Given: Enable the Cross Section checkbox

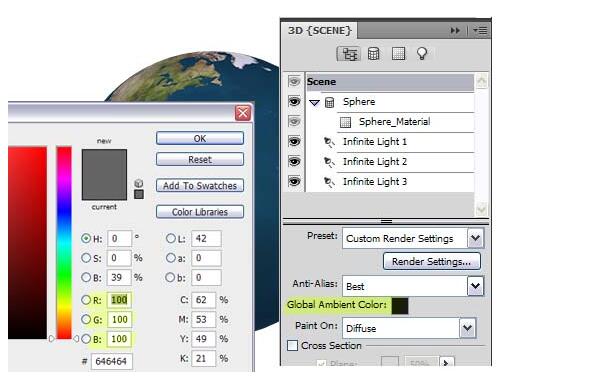Looking at the screenshot, I should [x=292, y=345].
